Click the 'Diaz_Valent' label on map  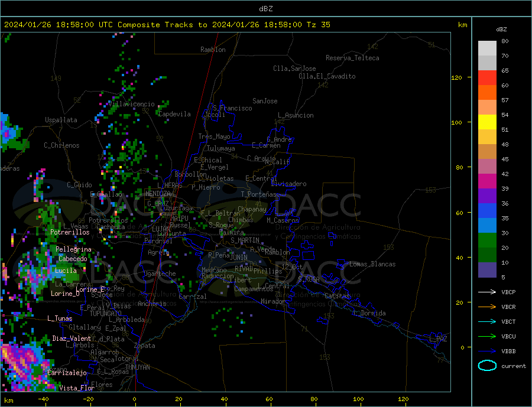pyautogui.click(x=72, y=338)
